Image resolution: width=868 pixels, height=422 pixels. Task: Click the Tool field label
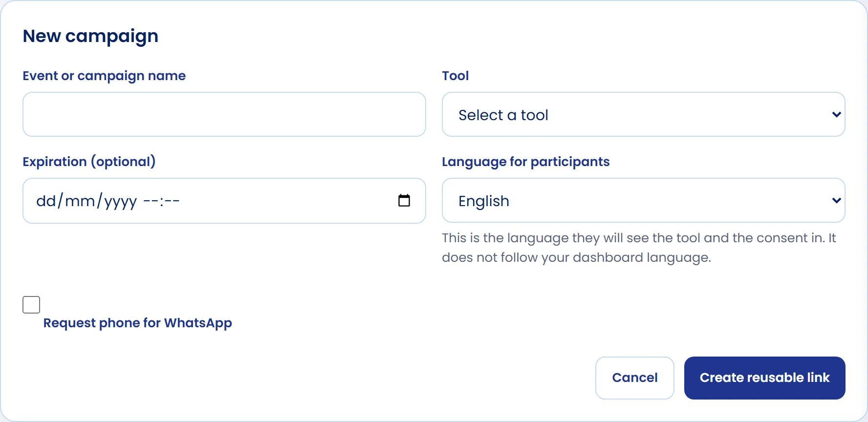(x=455, y=76)
